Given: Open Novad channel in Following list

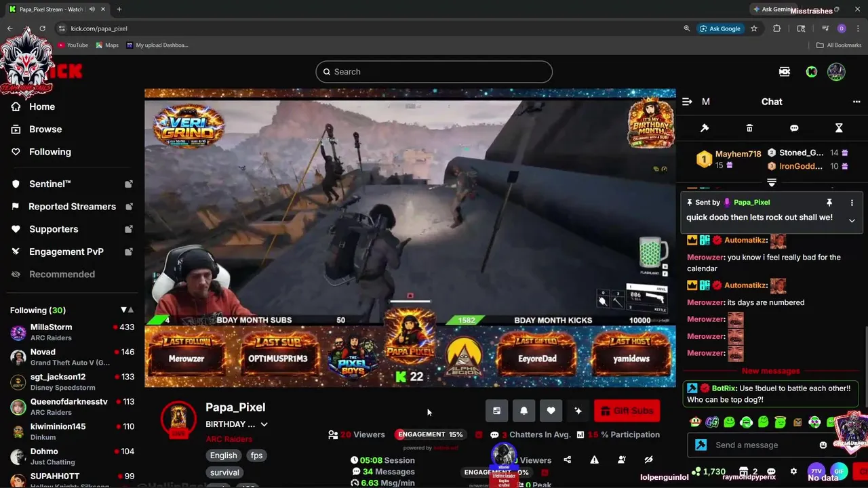Looking at the screenshot, I should coord(71,357).
